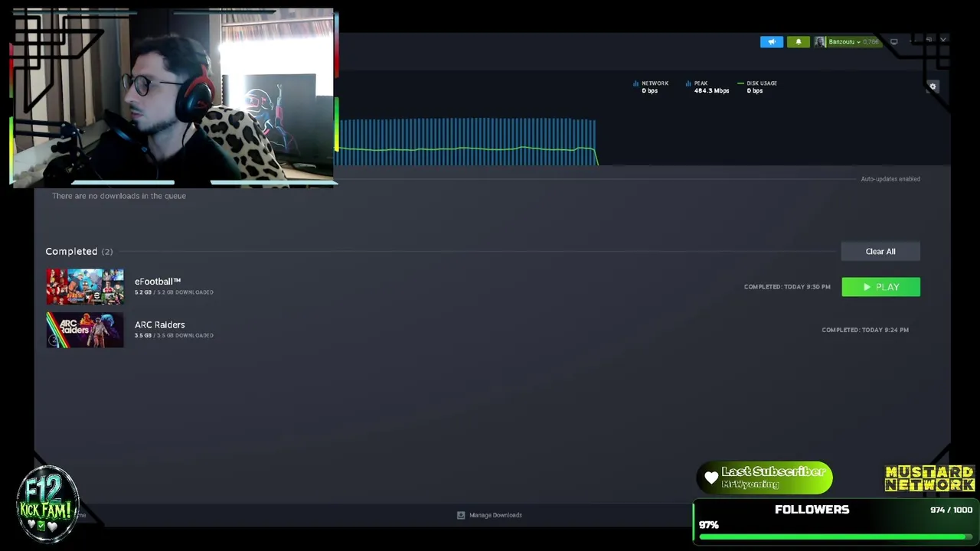
Task: Click the DISK USAGE 0 bps statistic
Action: click(x=757, y=87)
